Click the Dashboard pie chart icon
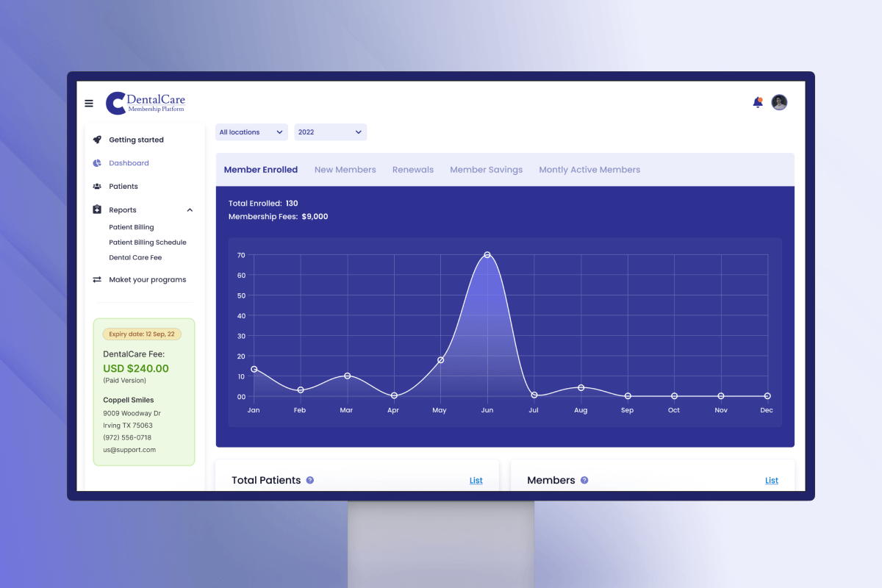Image resolution: width=882 pixels, height=588 pixels. (97, 163)
